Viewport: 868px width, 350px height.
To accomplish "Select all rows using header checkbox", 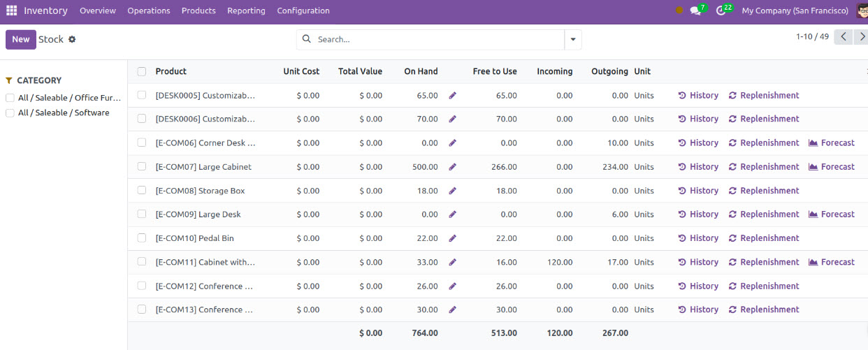I will tap(142, 71).
